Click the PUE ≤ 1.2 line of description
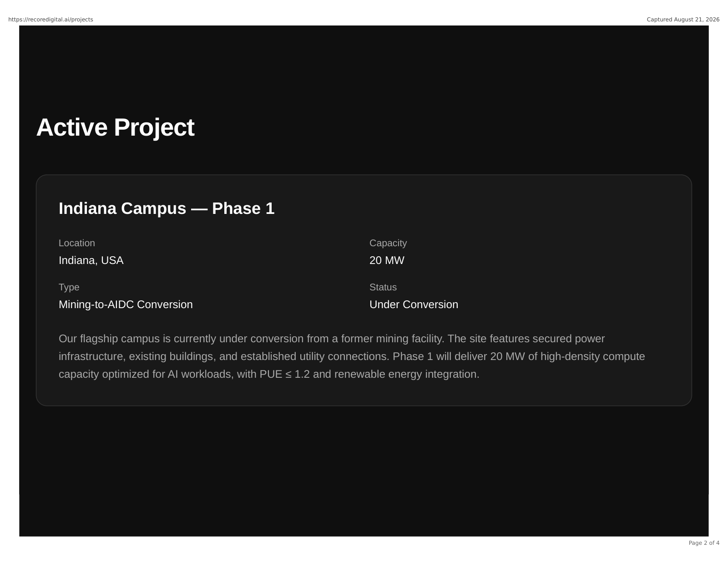Image resolution: width=728 pixels, height=563 pixels. [269, 374]
